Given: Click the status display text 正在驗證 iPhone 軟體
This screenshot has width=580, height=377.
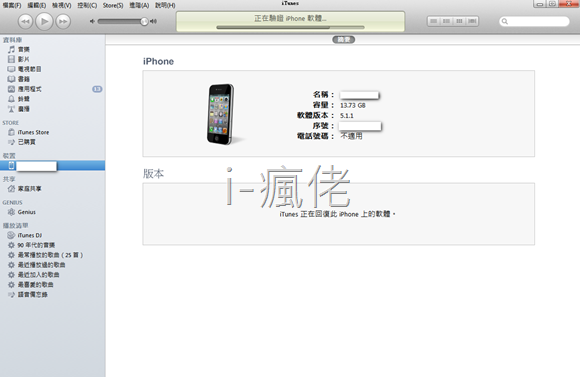Looking at the screenshot, I should coord(290,18).
